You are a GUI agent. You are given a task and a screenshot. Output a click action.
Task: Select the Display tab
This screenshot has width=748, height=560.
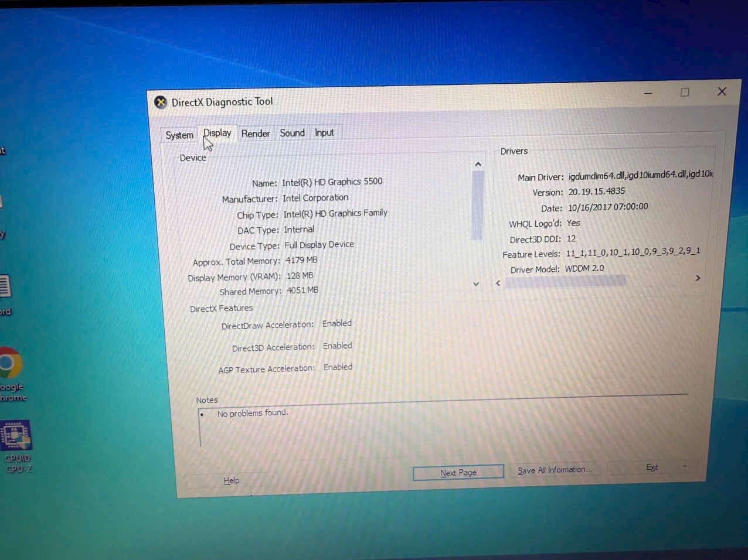(217, 133)
